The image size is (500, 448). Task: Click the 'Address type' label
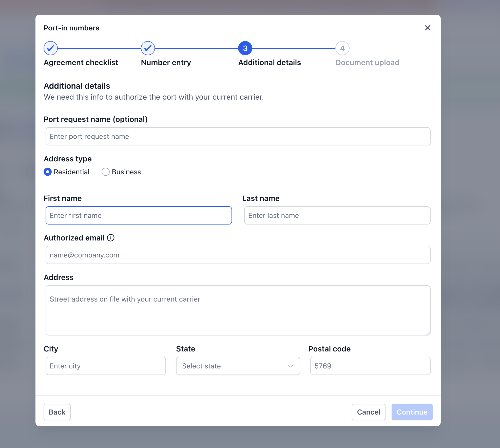click(68, 159)
